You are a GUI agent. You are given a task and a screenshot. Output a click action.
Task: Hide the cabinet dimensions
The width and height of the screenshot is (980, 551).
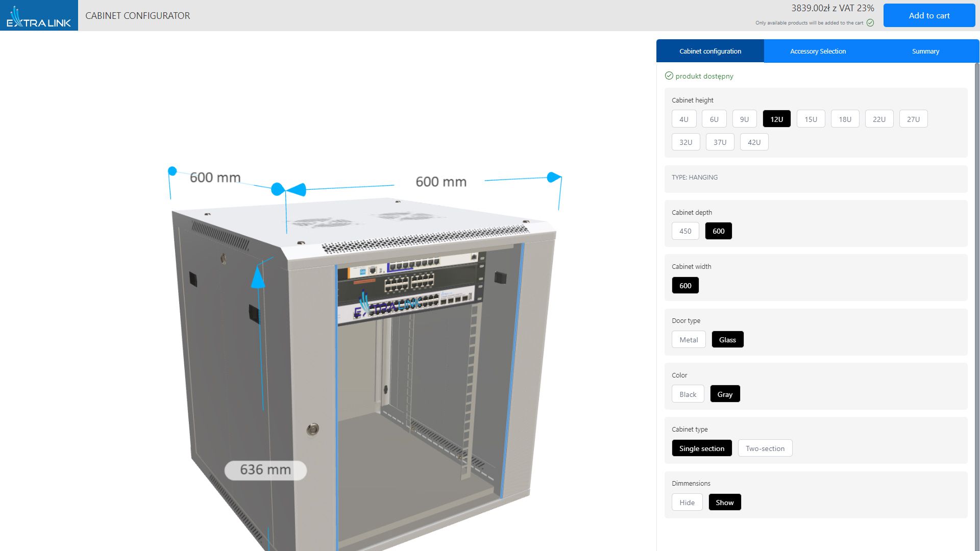pyautogui.click(x=687, y=503)
